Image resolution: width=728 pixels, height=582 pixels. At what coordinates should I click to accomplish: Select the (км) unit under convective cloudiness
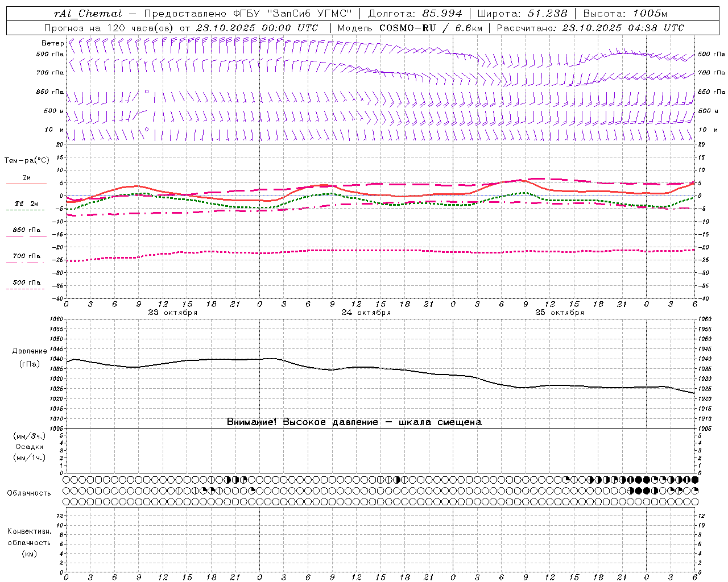point(30,554)
